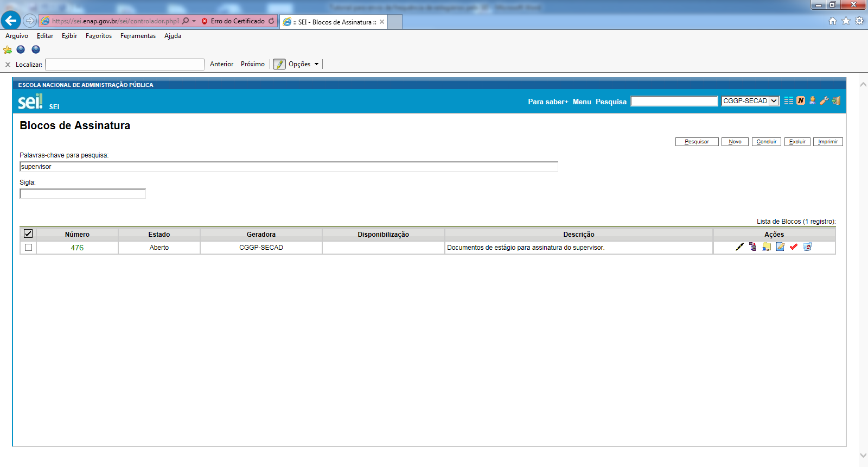Screen dimensions: 868x467
Task: Click the browser address bar URL
Action: pyautogui.click(x=116, y=21)
